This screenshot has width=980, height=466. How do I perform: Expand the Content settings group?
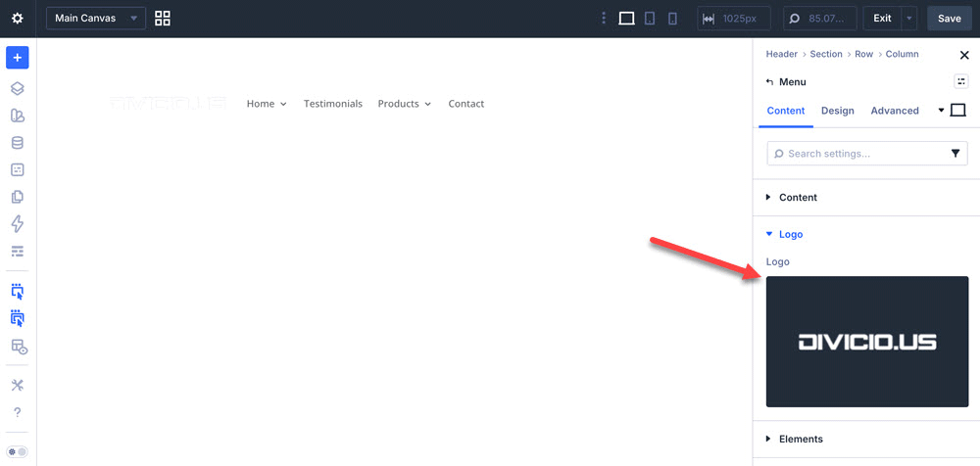click(x=866, y=198)
